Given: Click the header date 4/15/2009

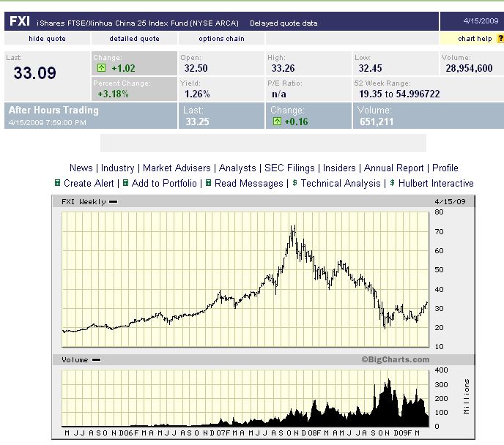Looking at the screenshot, I should point(481,21).
